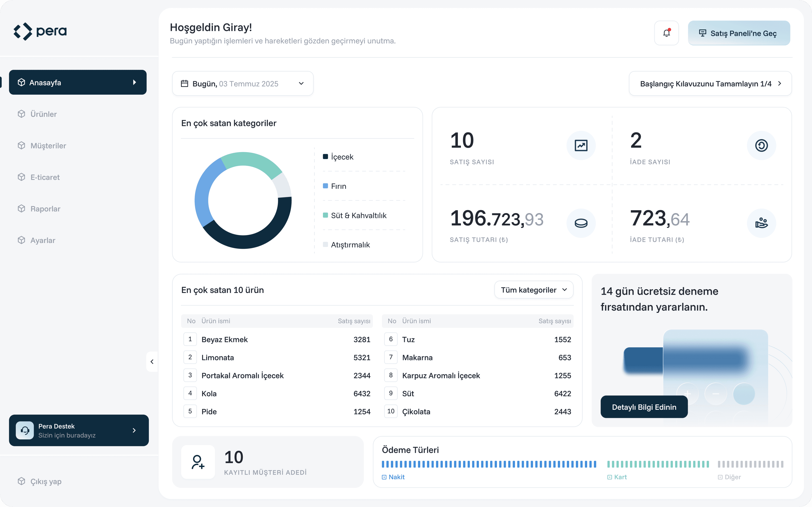Collapse the sidebar with the arrow handle

coord(152,361)
